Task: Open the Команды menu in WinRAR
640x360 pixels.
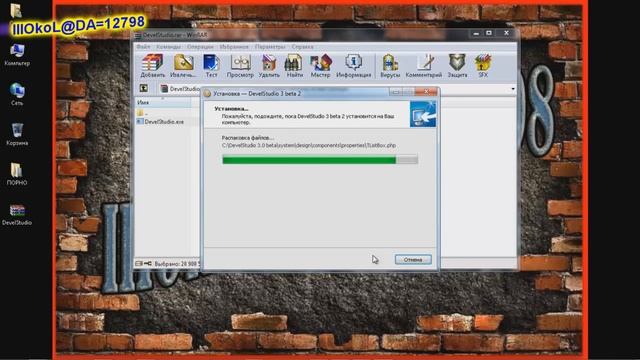Action: pos(168,47)
